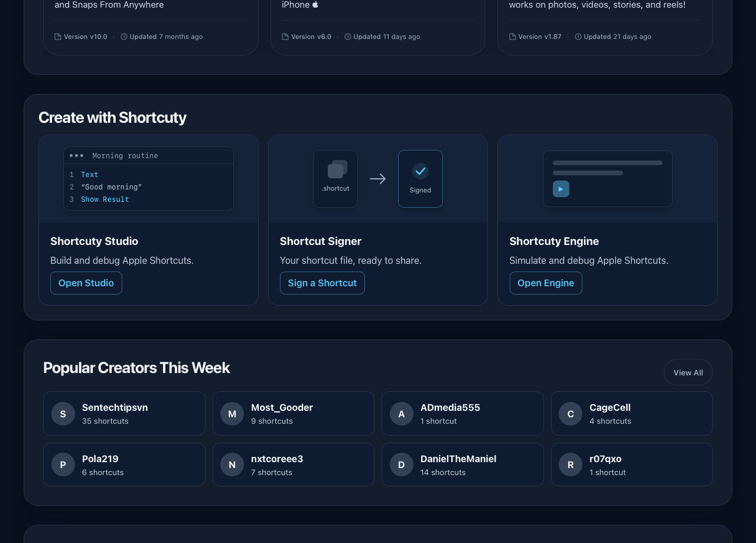756x543 pixels.
Task: Click the "Shortcuty Engine" card title
Action: pos(554,241)
